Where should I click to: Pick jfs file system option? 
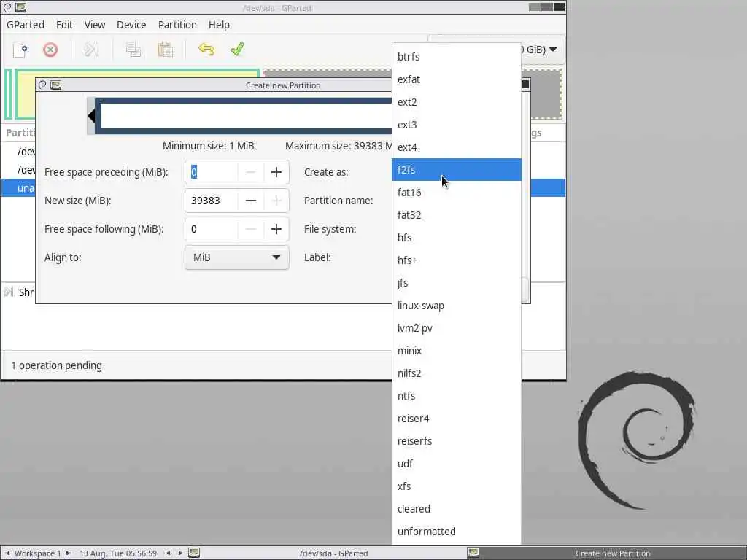click(x=457, y=283)
